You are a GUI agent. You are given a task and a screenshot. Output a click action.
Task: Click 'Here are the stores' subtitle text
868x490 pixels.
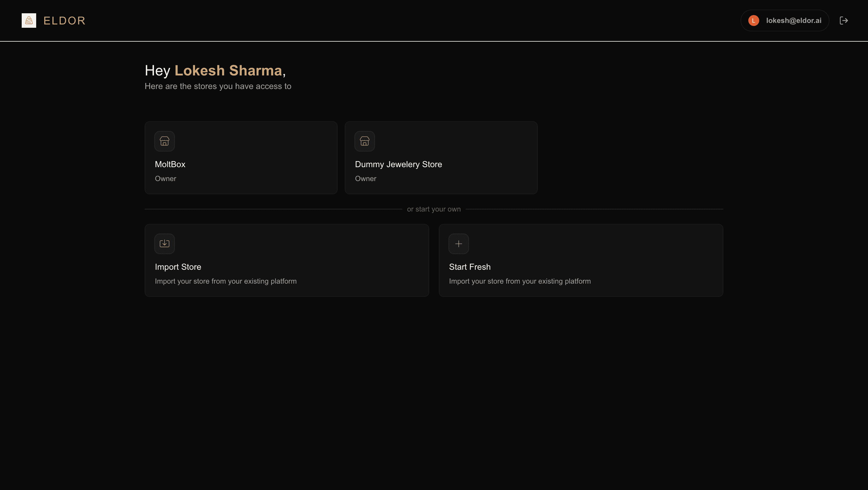[x=218, y=86]
